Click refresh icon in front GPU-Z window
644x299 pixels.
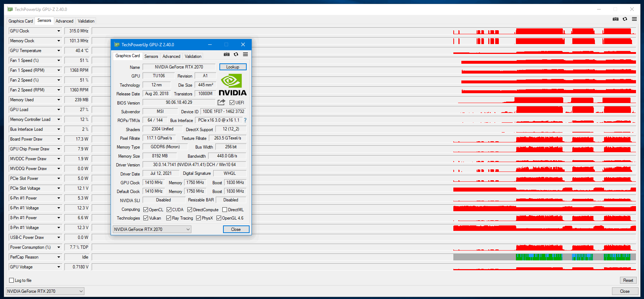(236, 54)
